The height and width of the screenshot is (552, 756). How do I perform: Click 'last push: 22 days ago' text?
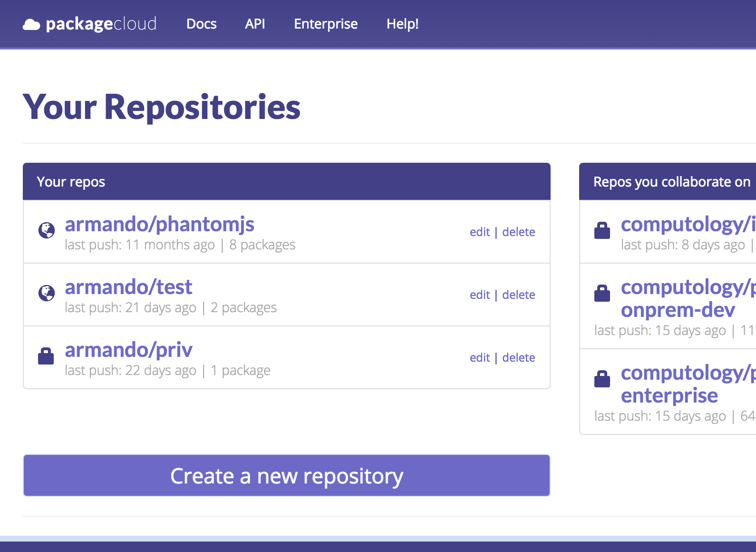(131, 370)
